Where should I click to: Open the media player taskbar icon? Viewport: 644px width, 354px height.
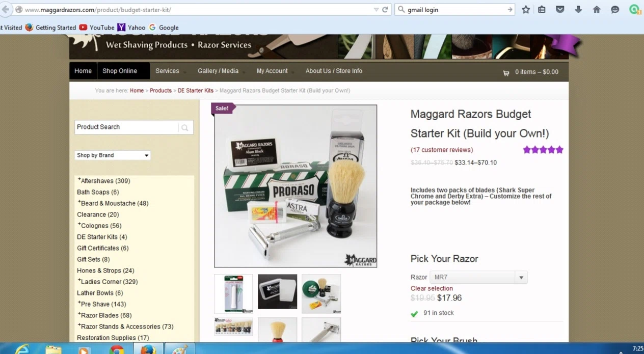85,349
